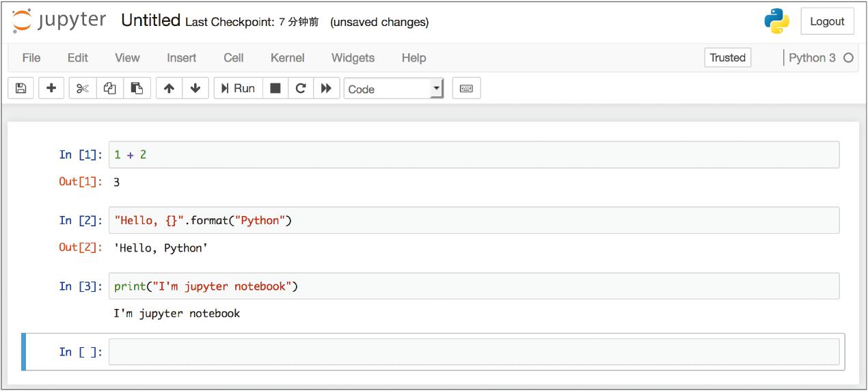Open the Cell menu
Viewport: 868px width, 391px height.
click(234, 58)
